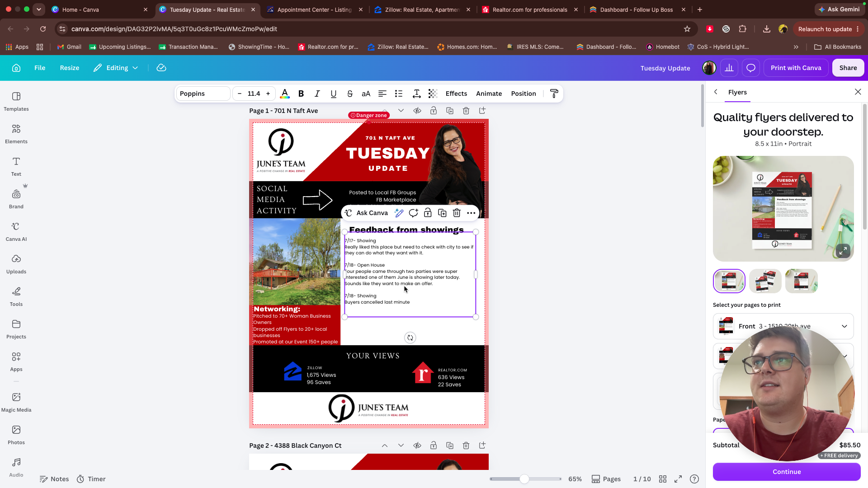
Task: Open the Elements sidebar panel
Action: coord(16,134)
